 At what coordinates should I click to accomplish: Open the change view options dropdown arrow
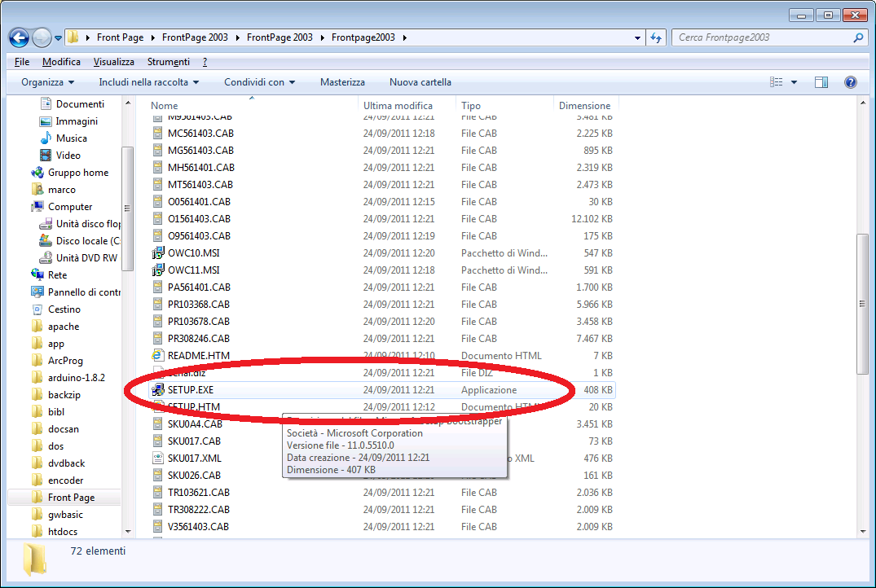tap(794, 82)
